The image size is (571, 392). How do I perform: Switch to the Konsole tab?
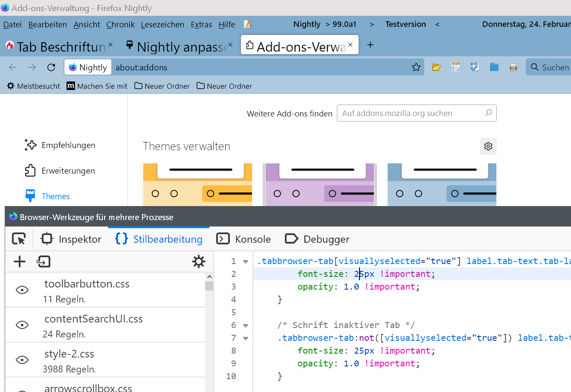tap(244, 239)
